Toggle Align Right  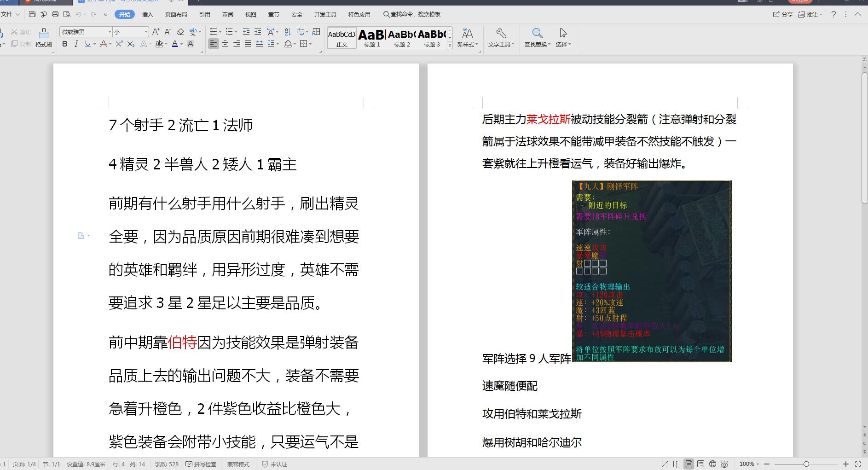[237, 44]
